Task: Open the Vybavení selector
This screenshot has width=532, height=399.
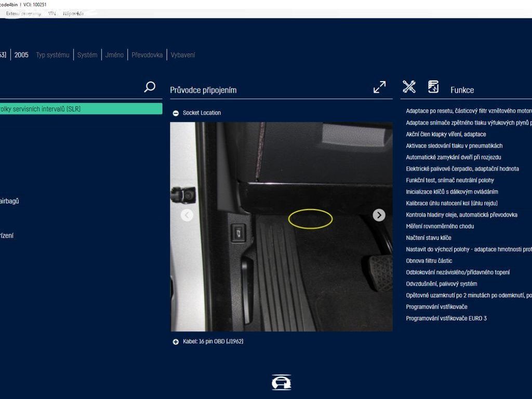Action: pyautogui.click(x=183, y=55)
